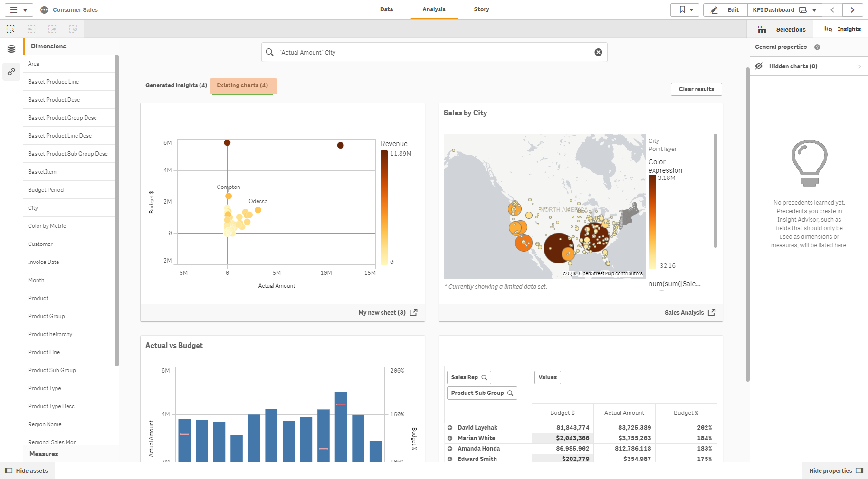
Task: Open the KPI Dashboard sheet dropdown
Action: tap(813, 9)
